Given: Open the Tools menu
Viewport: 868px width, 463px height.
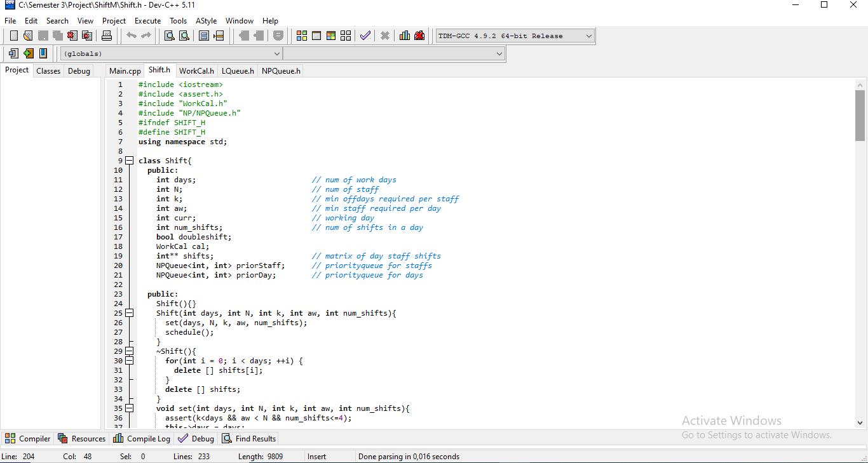Looking at the screenshot, I should tap(179, 21).
